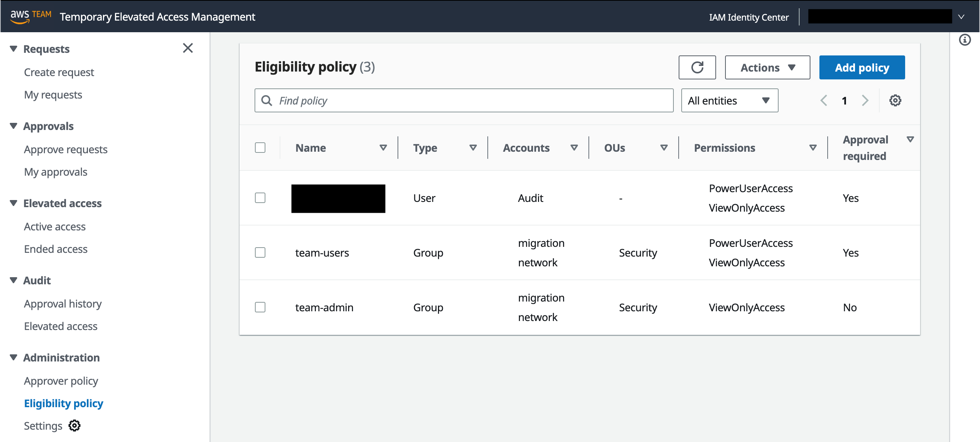Open the info panel icon at top right

(965, 40)
